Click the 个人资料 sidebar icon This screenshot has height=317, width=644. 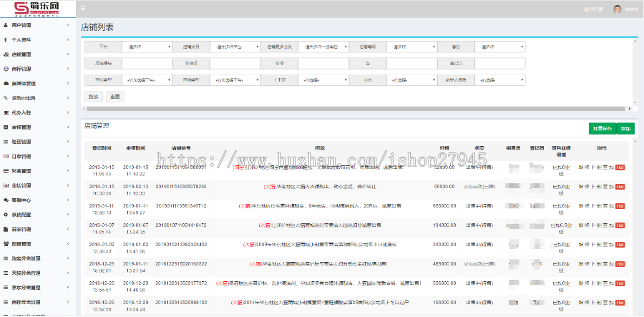tap(6, 40)
